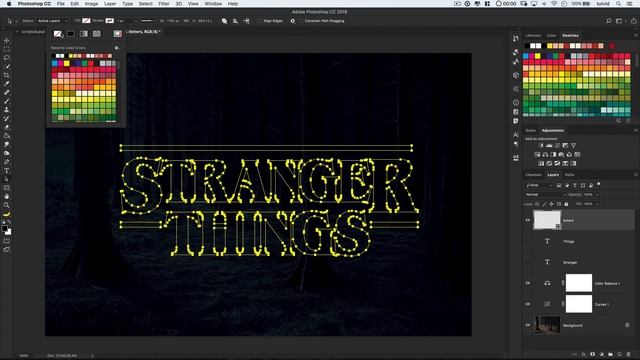This screenshot has width=640, height=360.
Task: Open the Swatches panel flyout menu
Action: click(636, 36)
